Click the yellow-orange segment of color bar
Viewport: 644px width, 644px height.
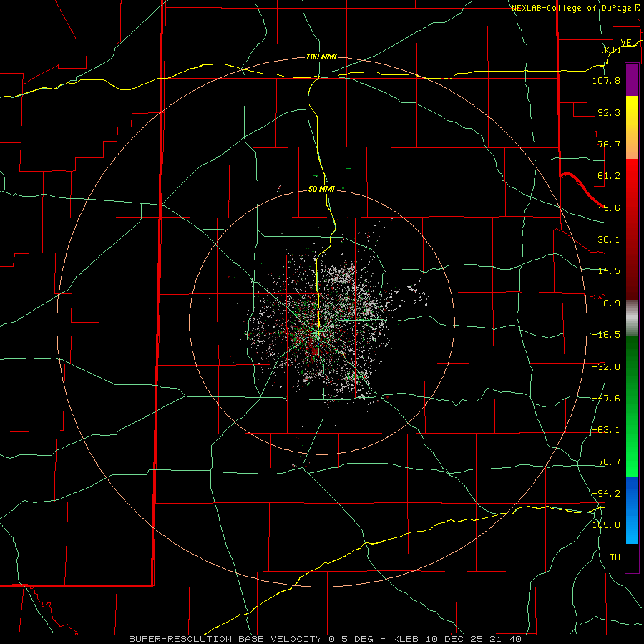click(632, 127)
